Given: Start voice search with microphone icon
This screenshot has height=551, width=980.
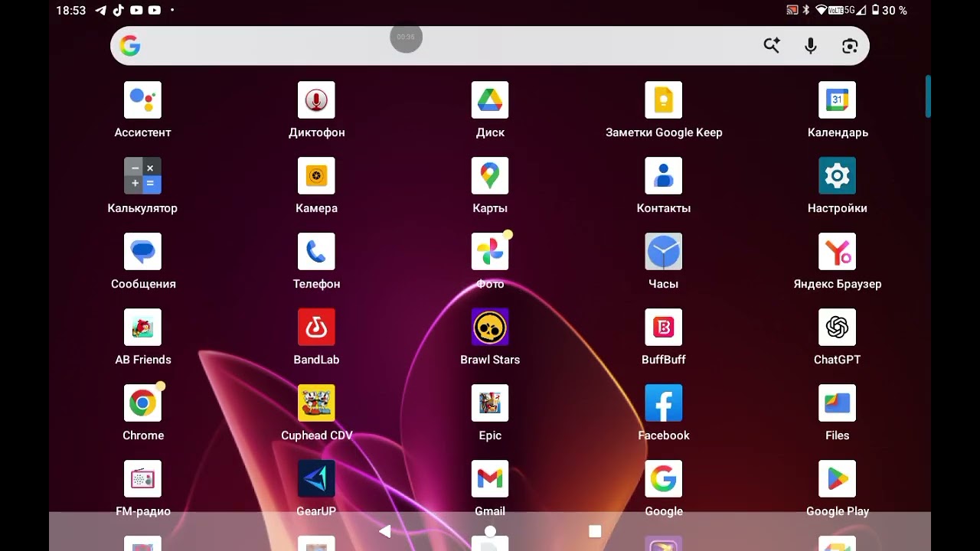Looking at the screenshot, I should (x=811, y=46).
